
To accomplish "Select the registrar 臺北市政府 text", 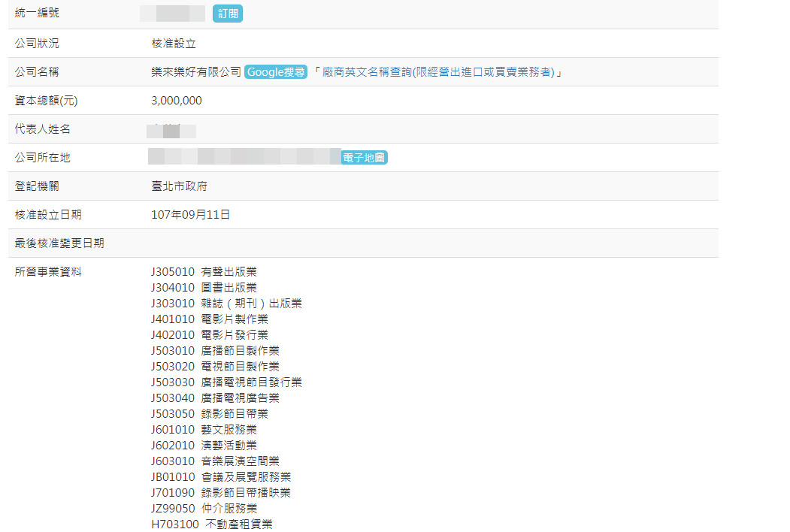I will tap(180, 186).
